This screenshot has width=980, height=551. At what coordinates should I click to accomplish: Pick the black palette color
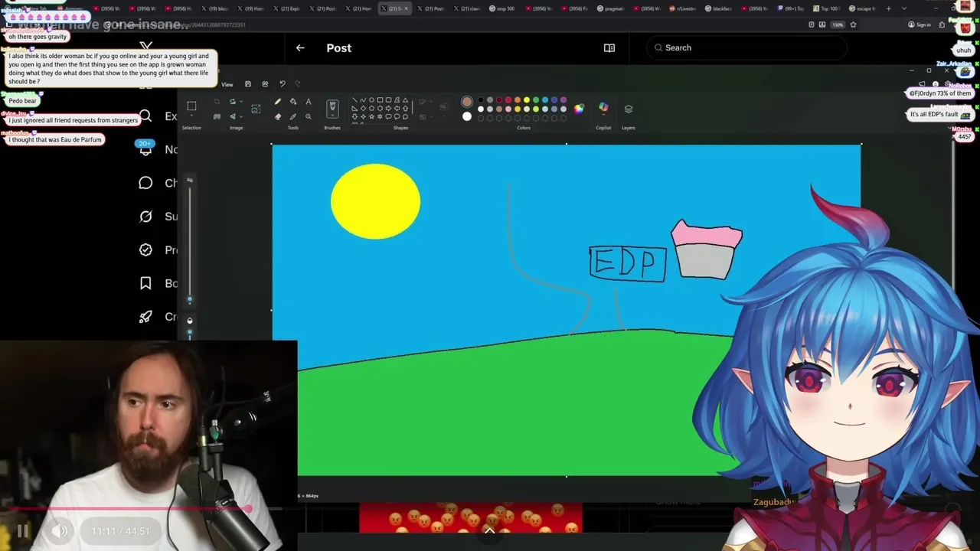pyautogui.click(x=481, y=100)
